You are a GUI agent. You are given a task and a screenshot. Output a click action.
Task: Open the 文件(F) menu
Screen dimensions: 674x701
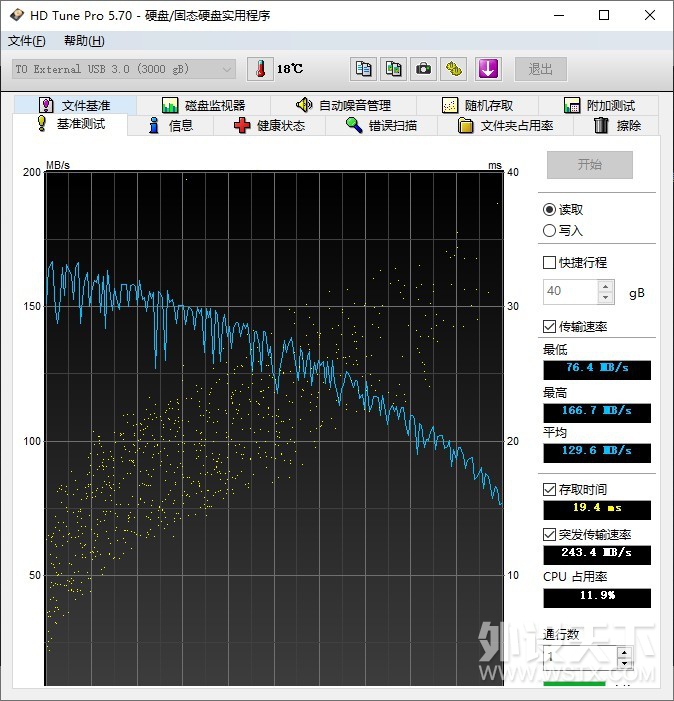tap(27, 41)
